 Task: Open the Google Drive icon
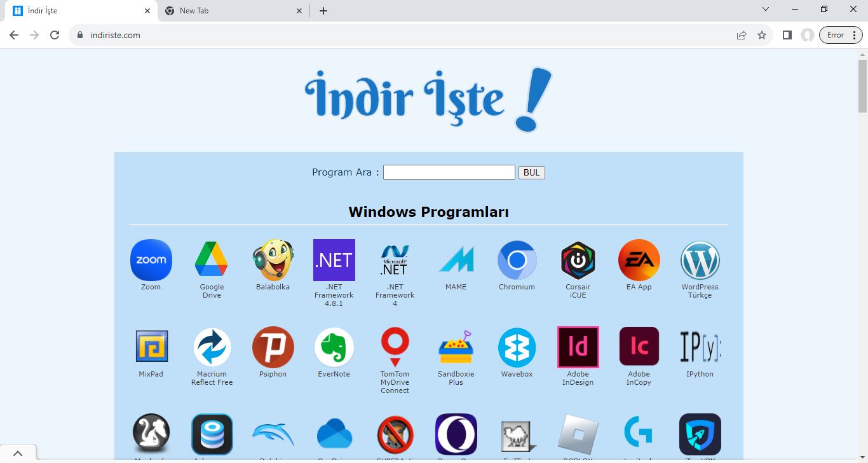tap(212, 260)
